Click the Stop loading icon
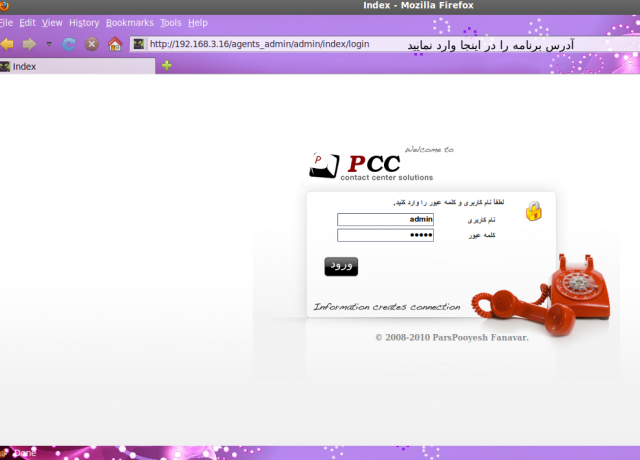This screenshot has height=460, width=640. click(91, 44)
